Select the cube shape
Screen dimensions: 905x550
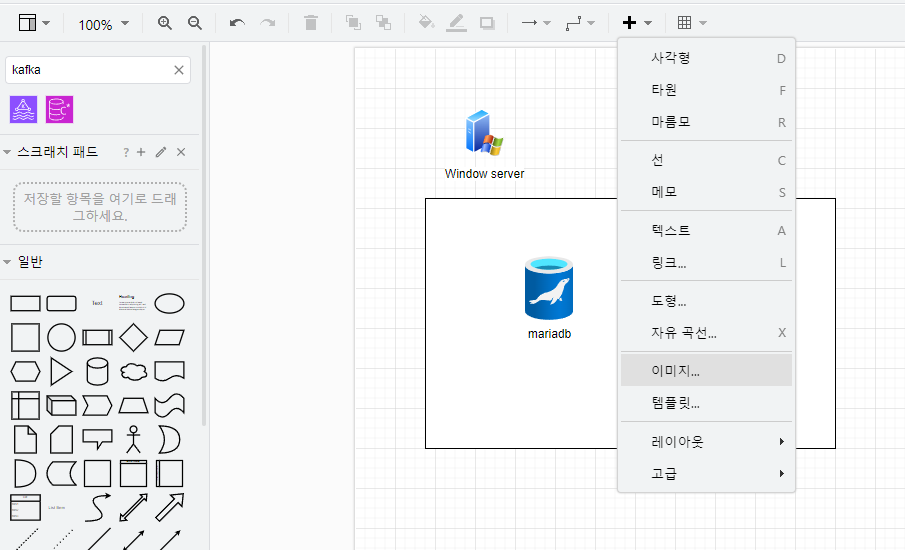click(x=61, y=406)
